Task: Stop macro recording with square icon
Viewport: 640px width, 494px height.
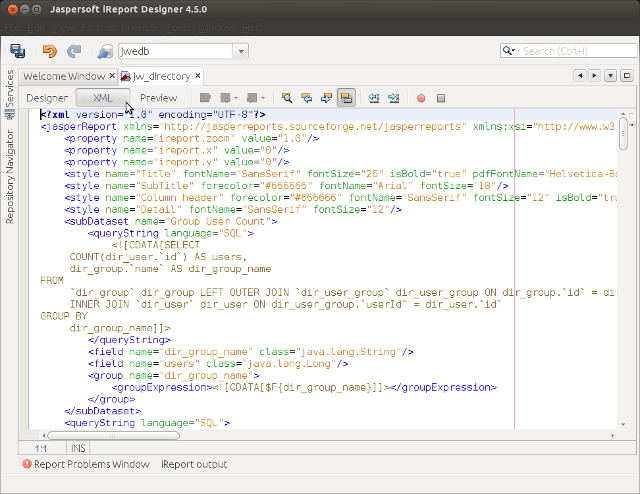Action: (x=441, y=98)
